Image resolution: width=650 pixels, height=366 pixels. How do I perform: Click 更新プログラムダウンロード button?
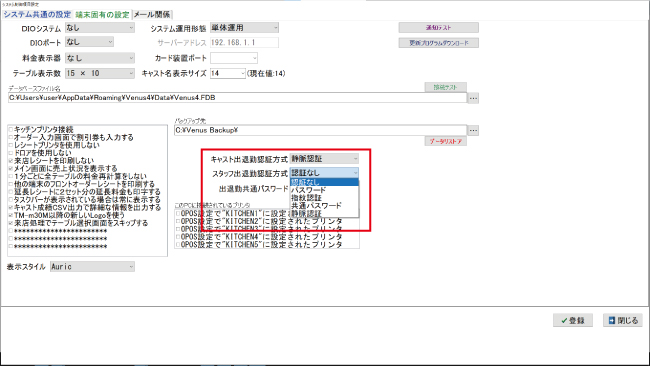tap(439, 43)
